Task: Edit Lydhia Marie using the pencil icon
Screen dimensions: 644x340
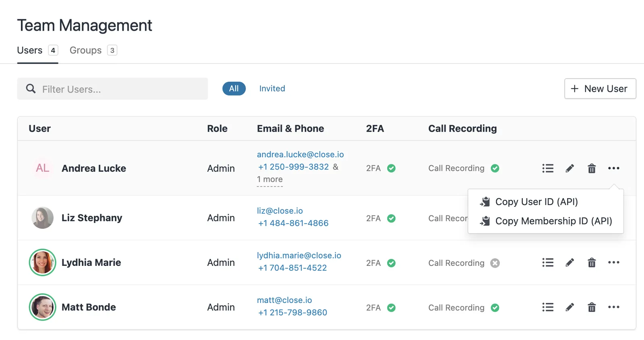Action: (570, 263)
